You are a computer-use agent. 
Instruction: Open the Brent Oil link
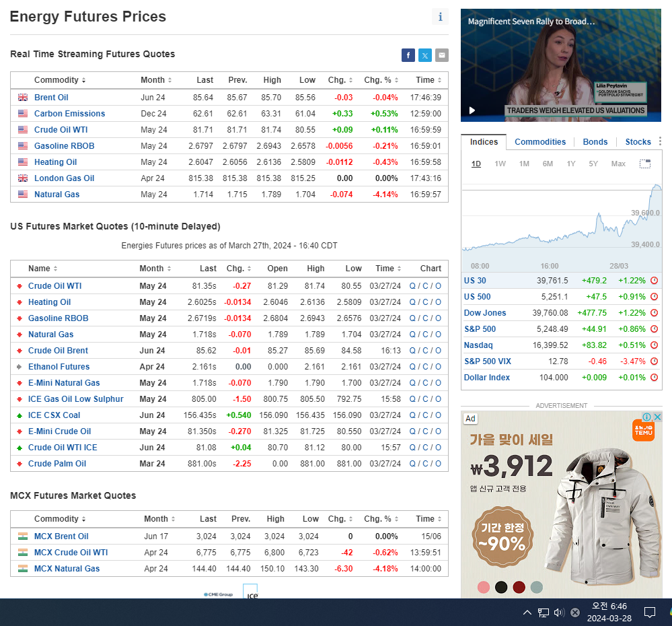point(51,98)
